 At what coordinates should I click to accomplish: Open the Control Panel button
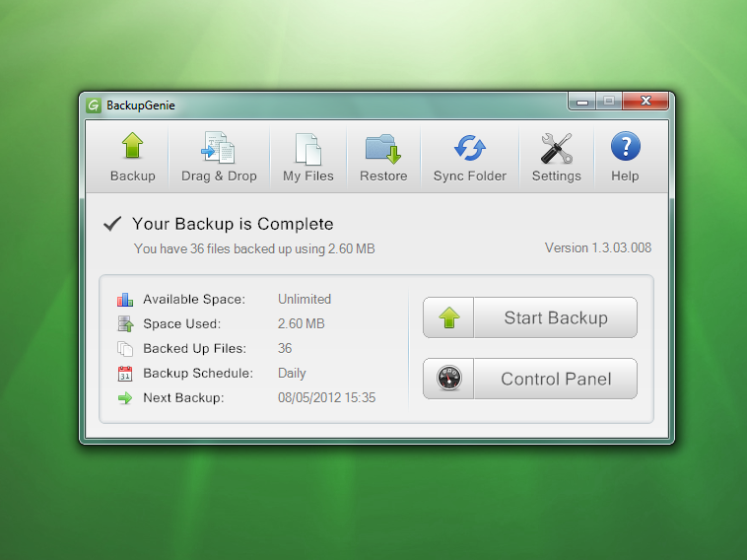(x=530, y=379)
